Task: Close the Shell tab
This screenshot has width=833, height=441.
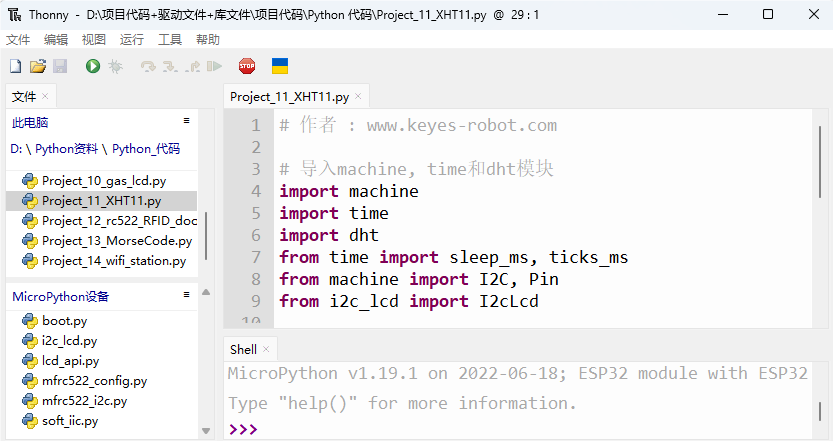Action: tap(266, 349)
